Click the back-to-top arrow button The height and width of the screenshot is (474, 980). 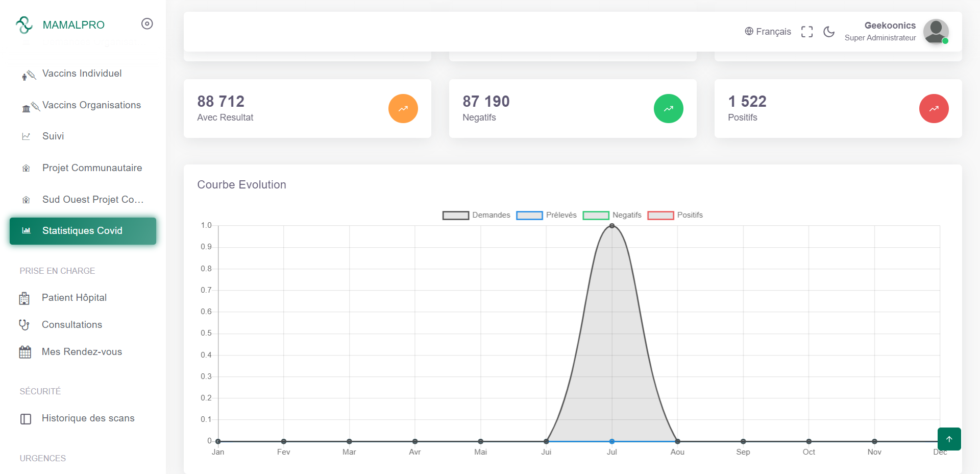click(949, 439)
